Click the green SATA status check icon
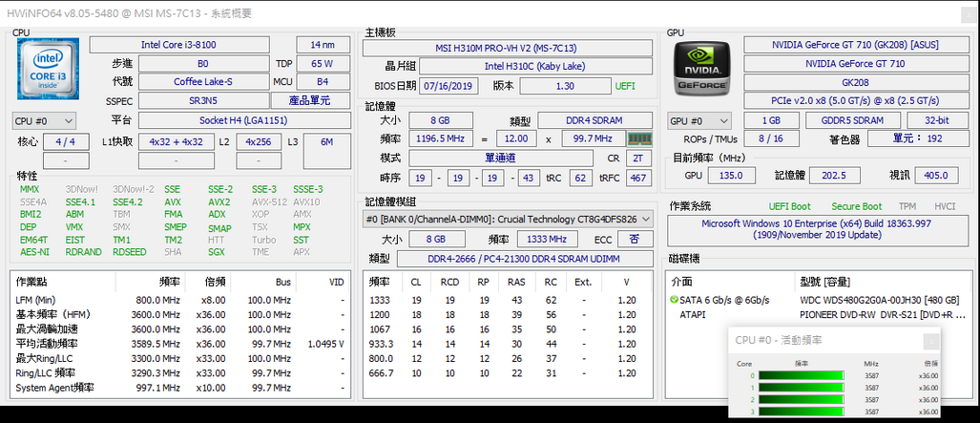This screenshot has width=980, height=423. tap(673, 301)
